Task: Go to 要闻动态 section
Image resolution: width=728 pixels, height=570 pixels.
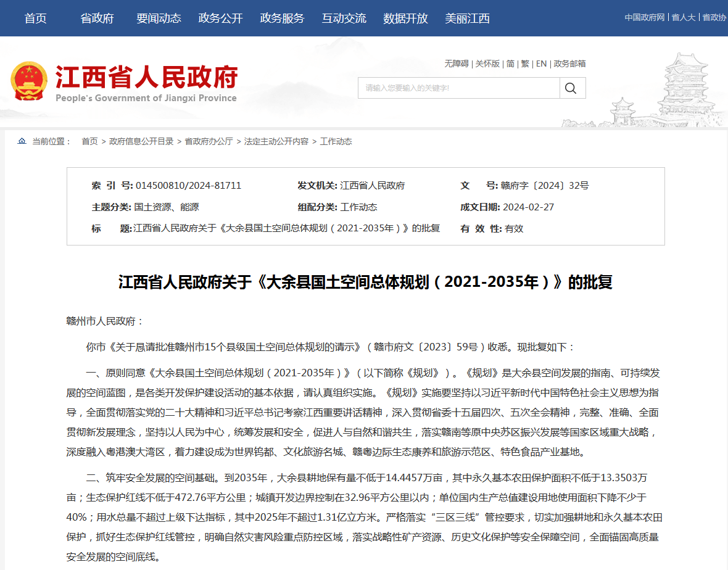Action: [x=159, y=19]
